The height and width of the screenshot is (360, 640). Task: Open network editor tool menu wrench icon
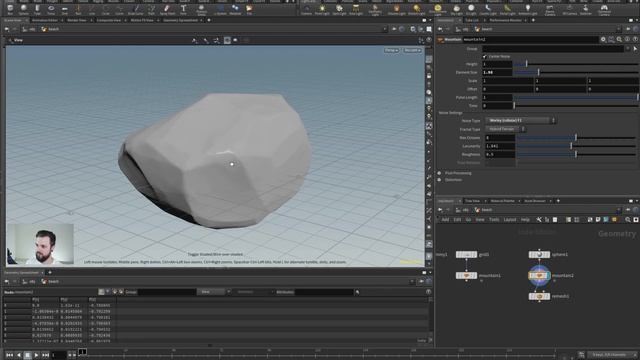539,220
